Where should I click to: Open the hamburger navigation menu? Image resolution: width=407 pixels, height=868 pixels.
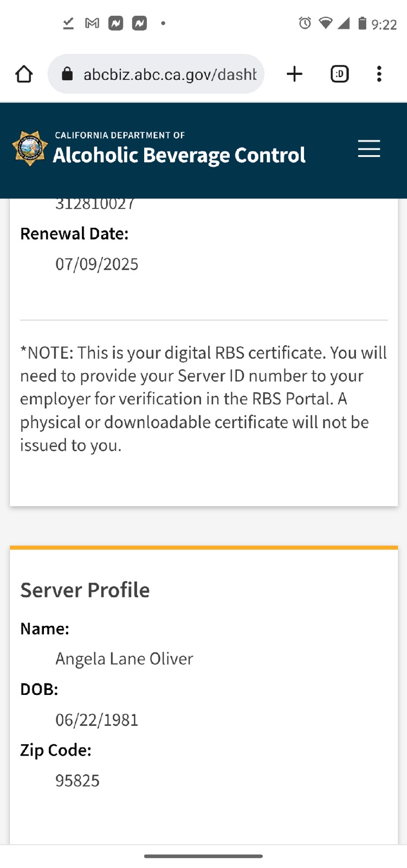click(369, 149)
